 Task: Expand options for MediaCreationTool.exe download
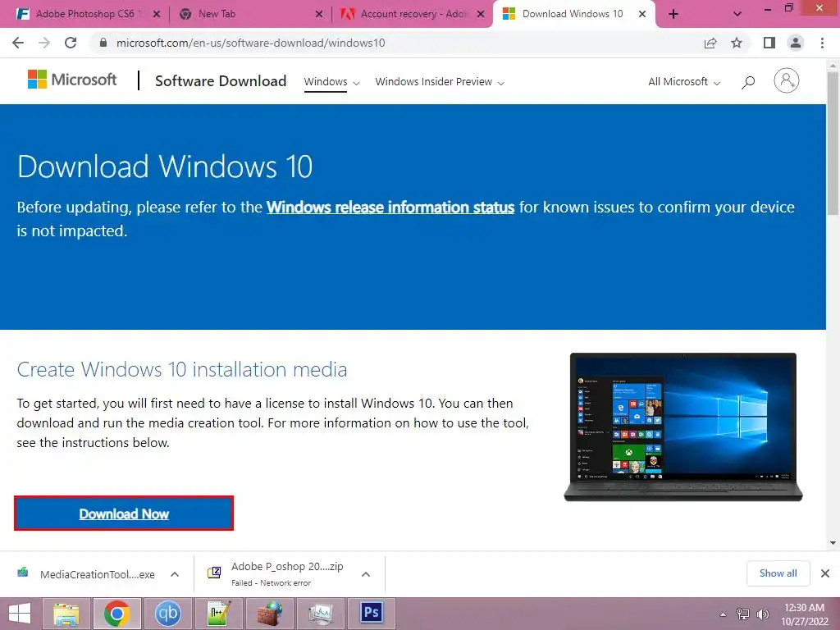(175, 574)
